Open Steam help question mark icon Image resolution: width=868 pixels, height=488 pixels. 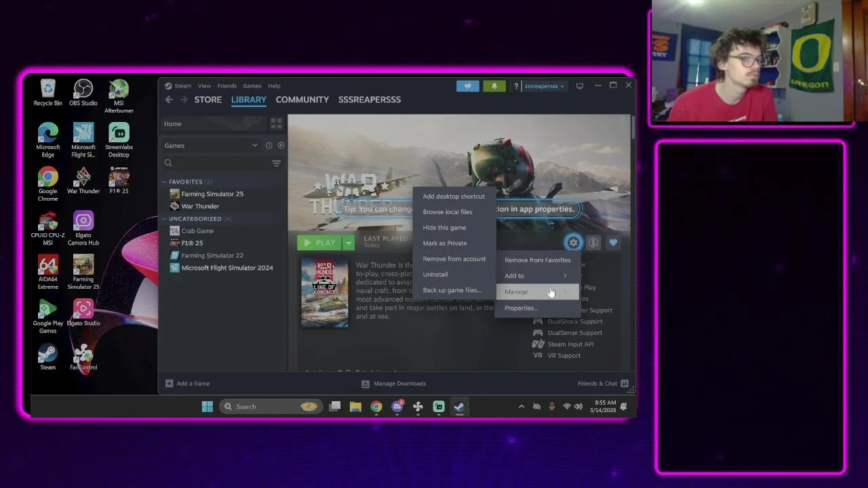pos(516,86)
